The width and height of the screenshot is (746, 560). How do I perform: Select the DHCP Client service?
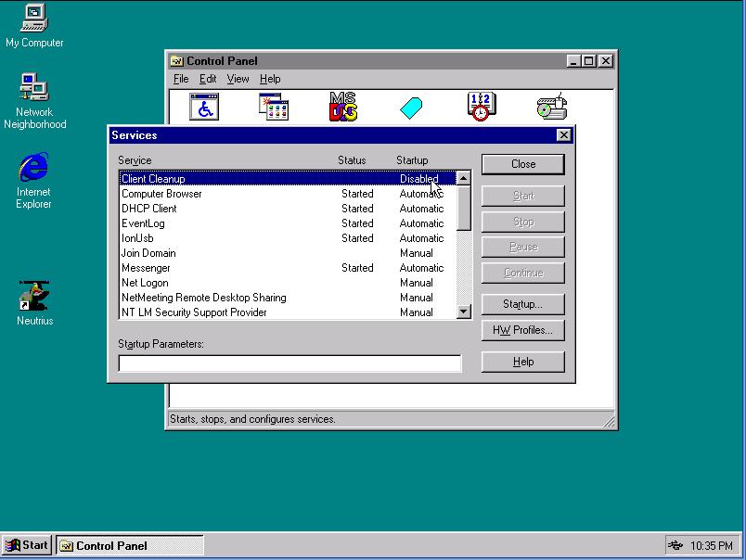point(288,209)
